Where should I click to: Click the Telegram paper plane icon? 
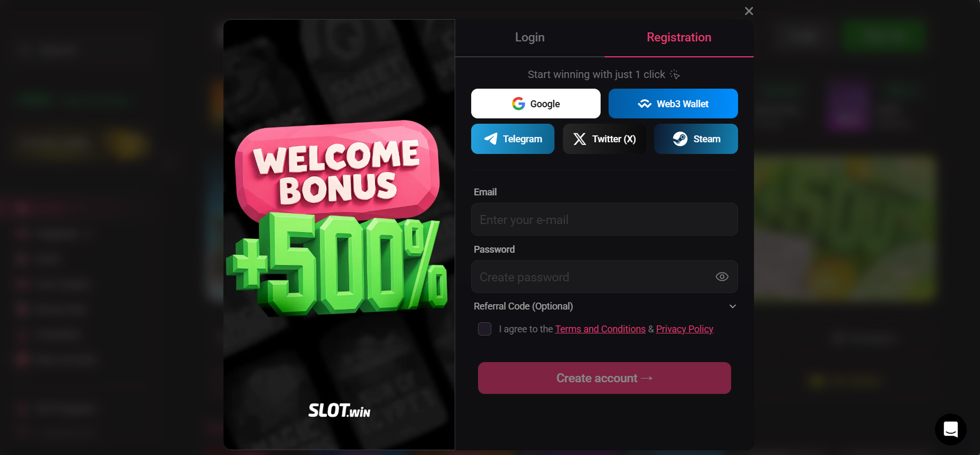(x=491, y=139)
